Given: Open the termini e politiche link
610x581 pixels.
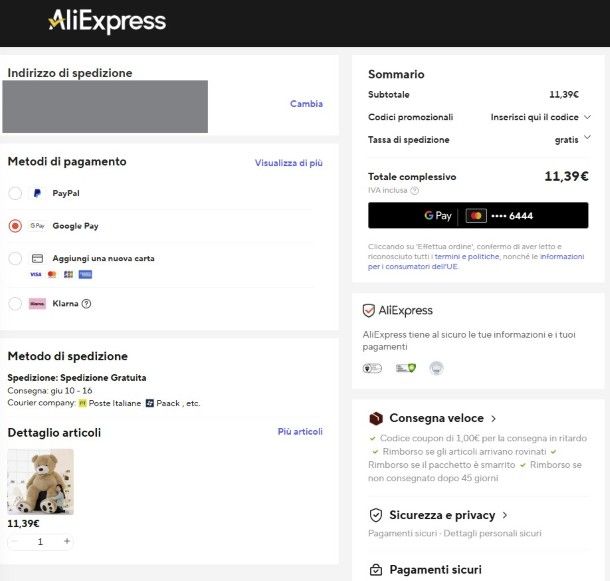Looking at the screenshot, I should [466, 257].
